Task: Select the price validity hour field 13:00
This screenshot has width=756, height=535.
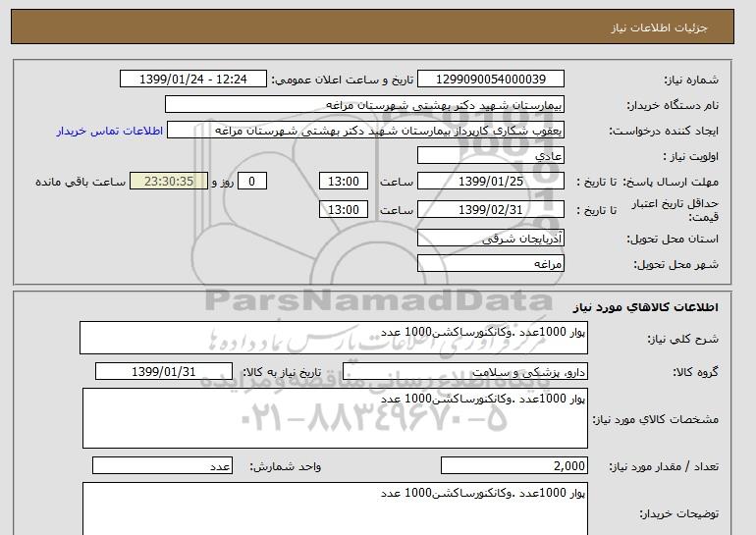Action: coord(345,209)
